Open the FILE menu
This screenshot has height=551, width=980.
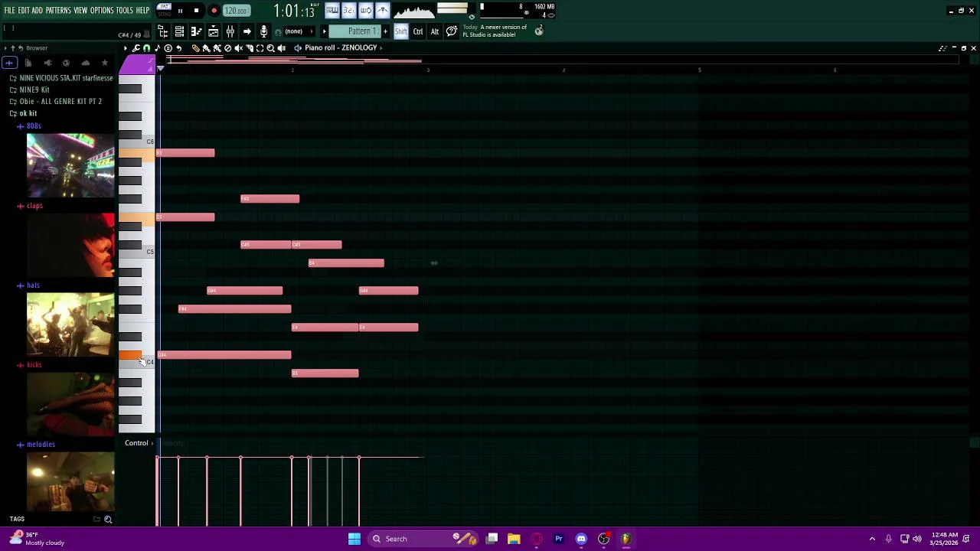pos(9,11)
